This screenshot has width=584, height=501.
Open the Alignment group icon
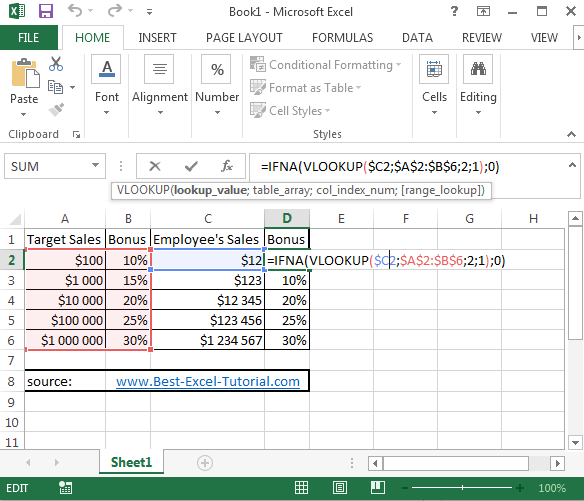click(x=159, y=69)
